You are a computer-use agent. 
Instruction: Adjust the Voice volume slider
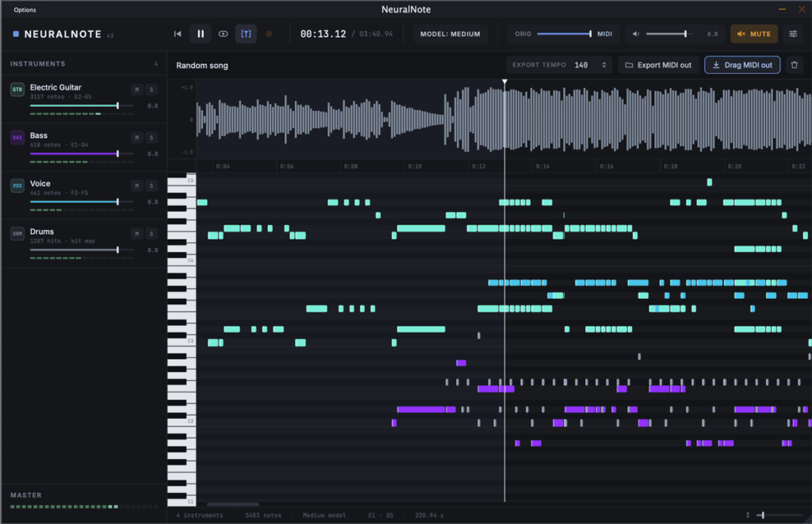pos(82,202)
